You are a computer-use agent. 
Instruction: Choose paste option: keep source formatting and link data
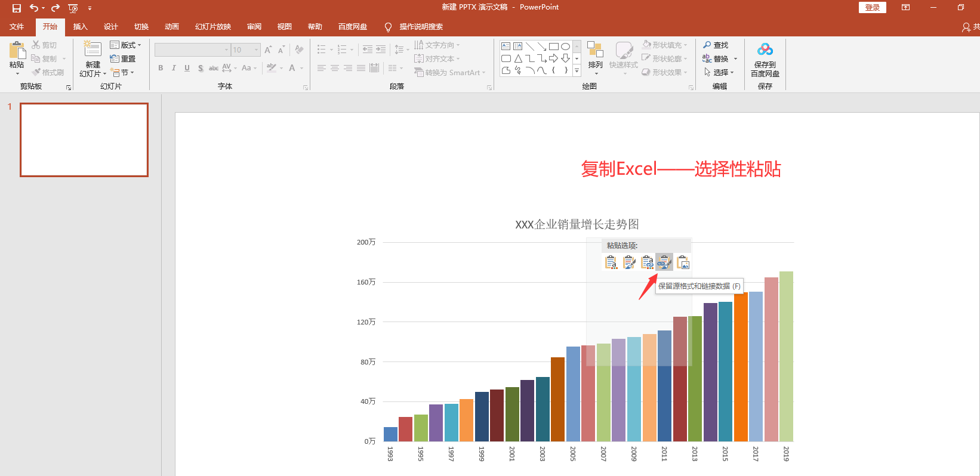664,262
